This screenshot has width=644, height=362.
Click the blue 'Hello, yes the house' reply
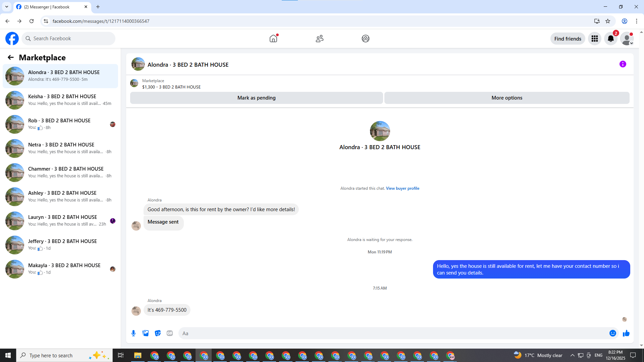tap(531, 269)
